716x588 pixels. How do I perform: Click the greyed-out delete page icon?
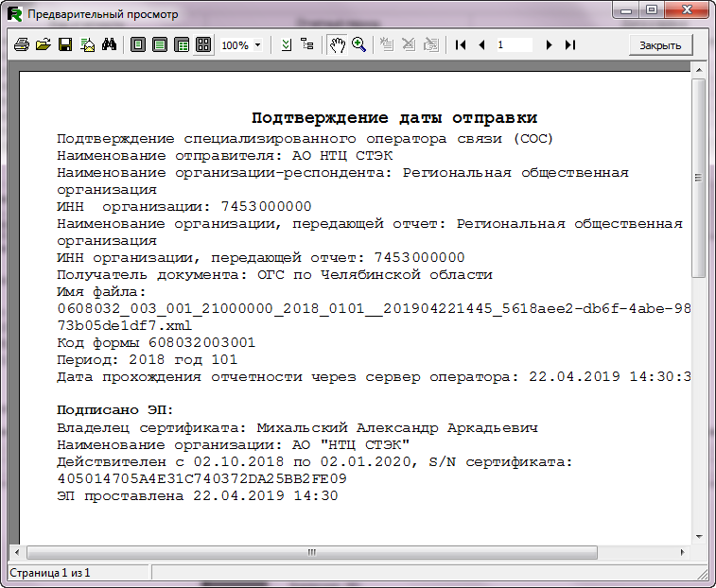(x=409, y=44)
